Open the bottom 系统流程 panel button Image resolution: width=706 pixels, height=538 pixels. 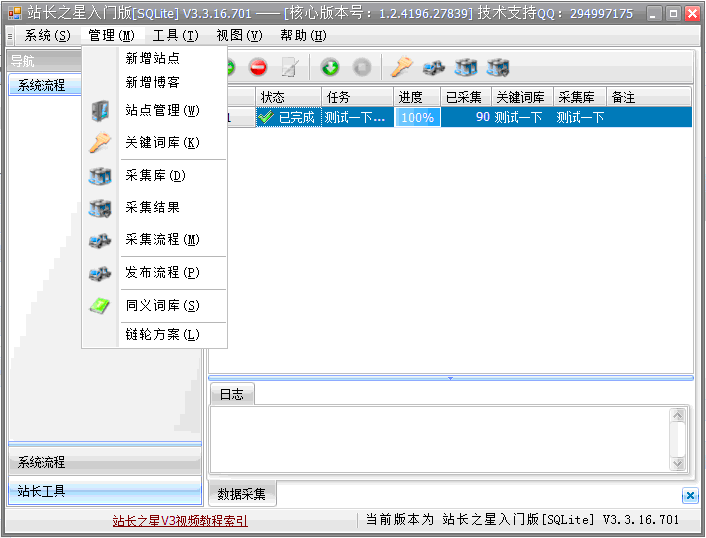[105, 462]
